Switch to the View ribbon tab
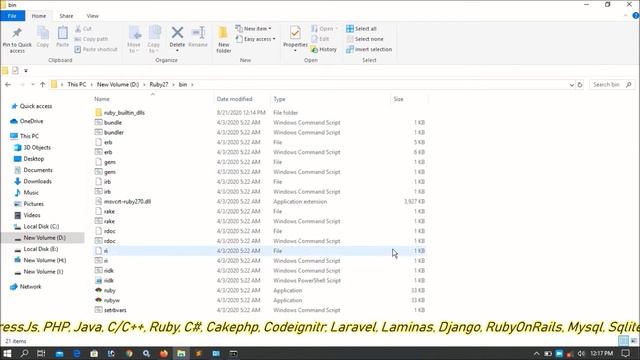The image size is (640, 360). (x=92, y=16)
